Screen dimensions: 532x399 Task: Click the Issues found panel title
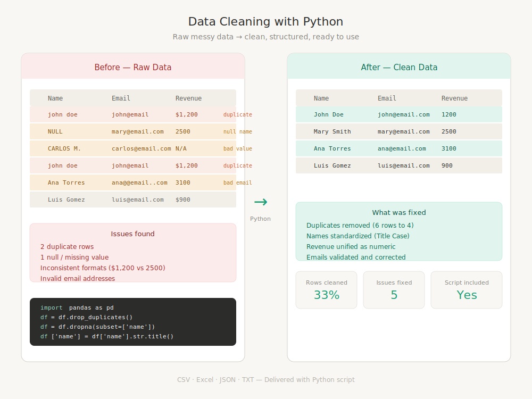tap(132, 234)
